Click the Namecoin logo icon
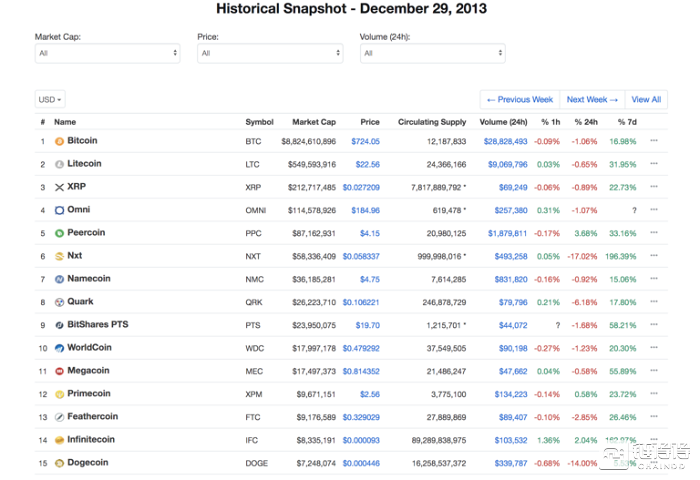The width and height of the screenshot is (700, 480). (x=59, y=280)
